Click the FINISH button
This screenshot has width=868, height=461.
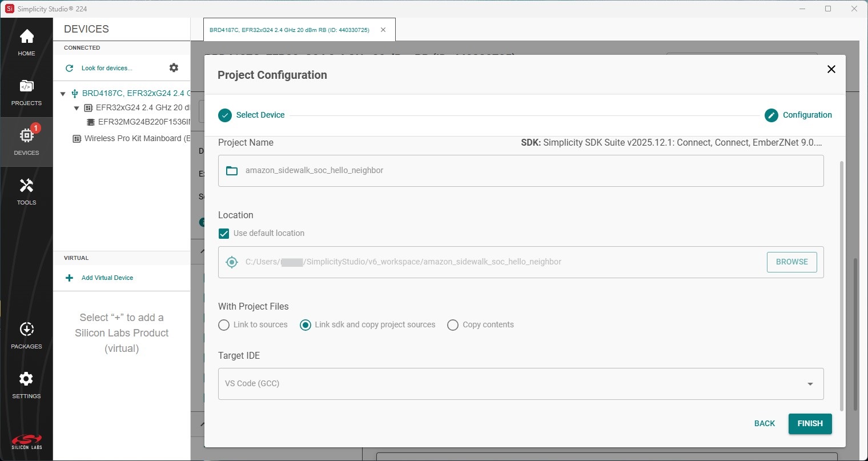(x=810, y=424)
